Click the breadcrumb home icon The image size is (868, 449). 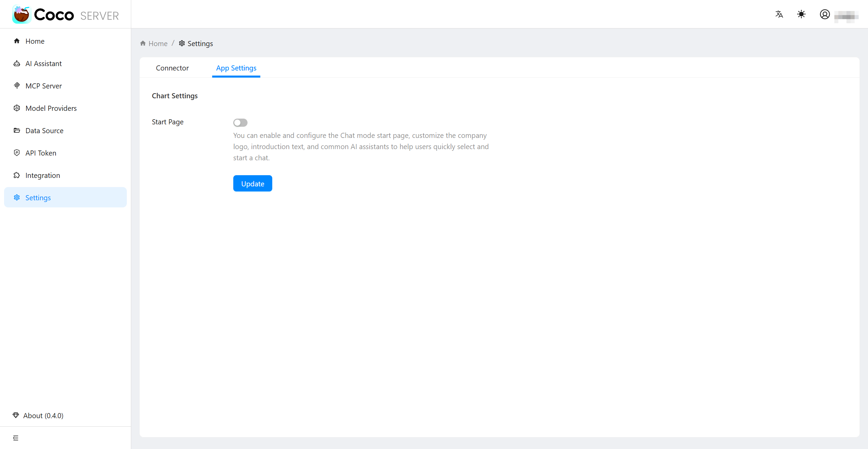[143, 43]
